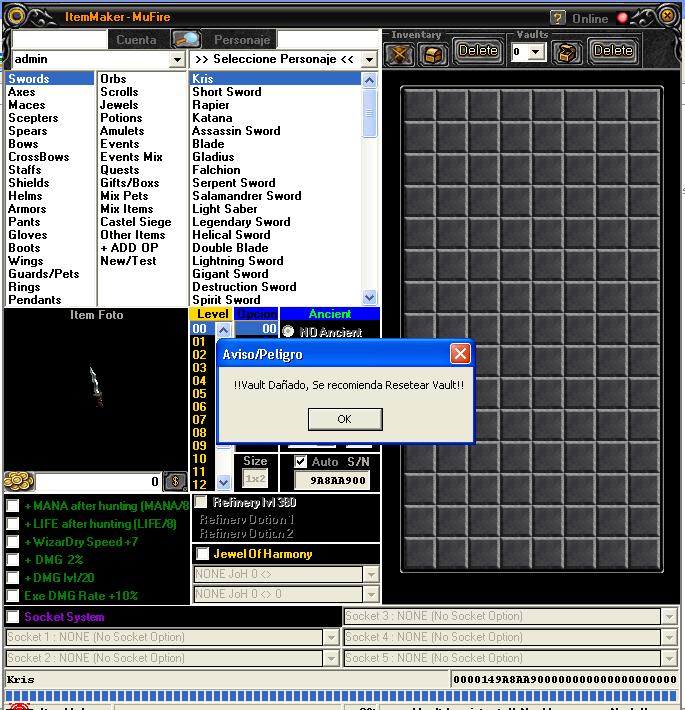This screenshot has height=710, width=685.
Task: Click the inventory clear X icon
Action: 401,53
